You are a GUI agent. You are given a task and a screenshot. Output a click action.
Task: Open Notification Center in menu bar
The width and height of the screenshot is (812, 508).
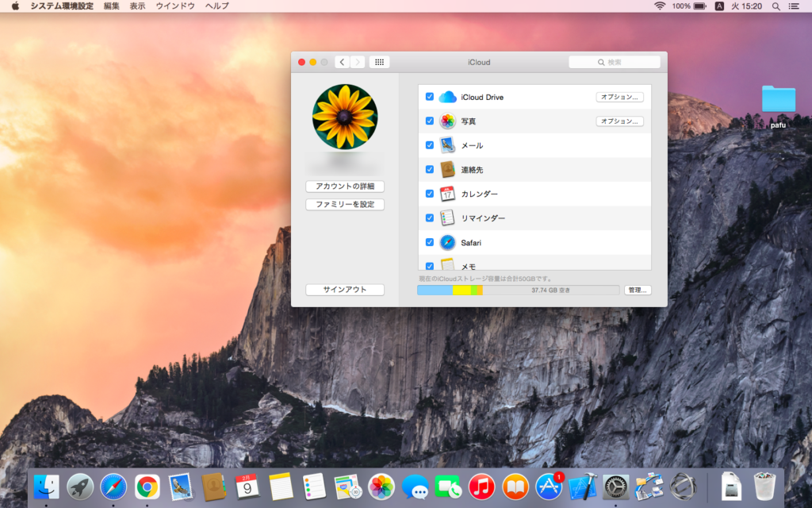[793, 6]
